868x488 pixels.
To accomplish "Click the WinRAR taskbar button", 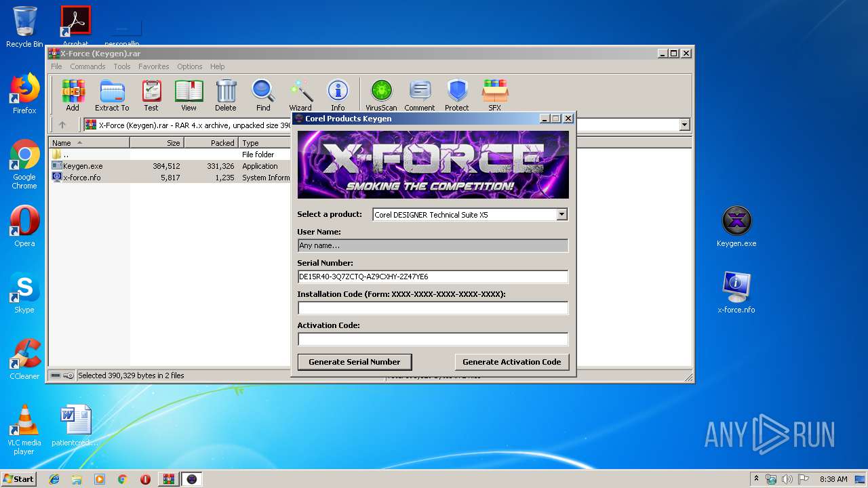I will pyautogui.click(x=169, y=479).
